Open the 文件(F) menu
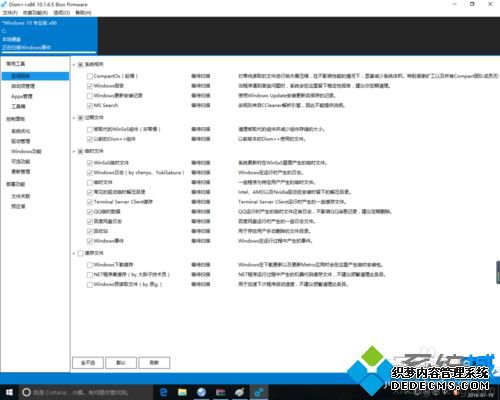The height and width of the screenshot is (400, 500). point(10,13)
